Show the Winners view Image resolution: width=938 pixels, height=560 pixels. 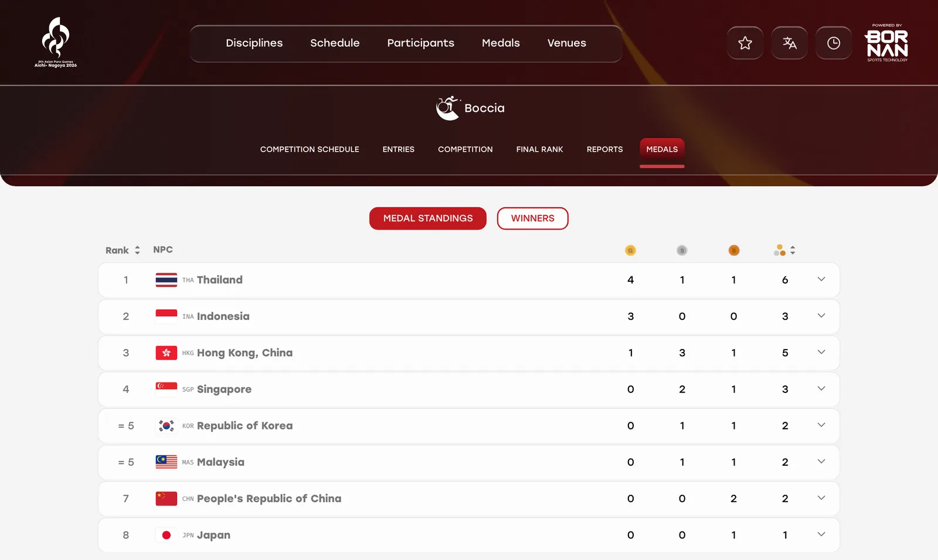pos(533,218)
